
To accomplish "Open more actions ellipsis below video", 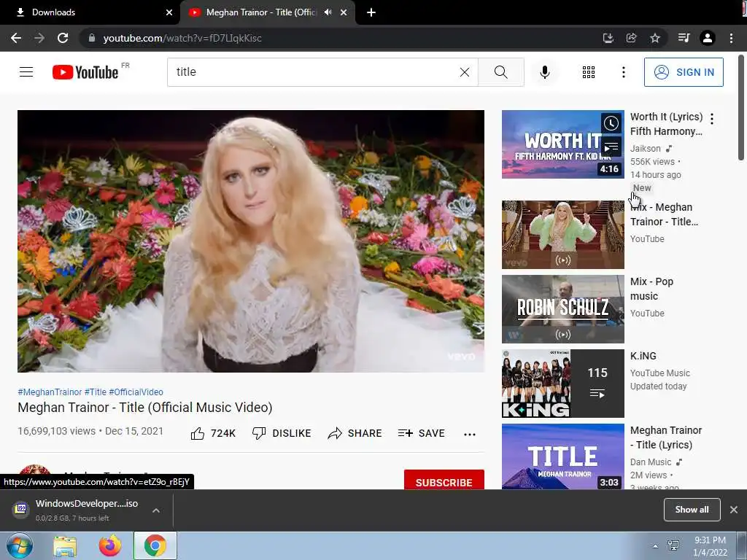I will 470,434.
